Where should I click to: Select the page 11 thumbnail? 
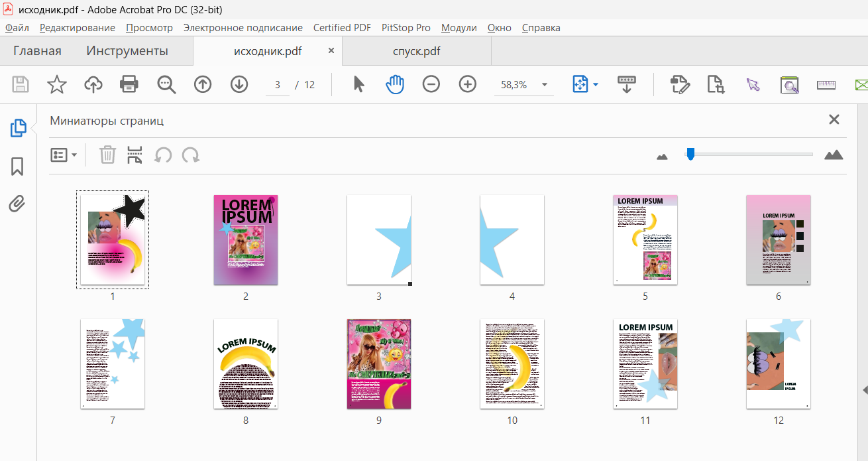click(645, 363)
